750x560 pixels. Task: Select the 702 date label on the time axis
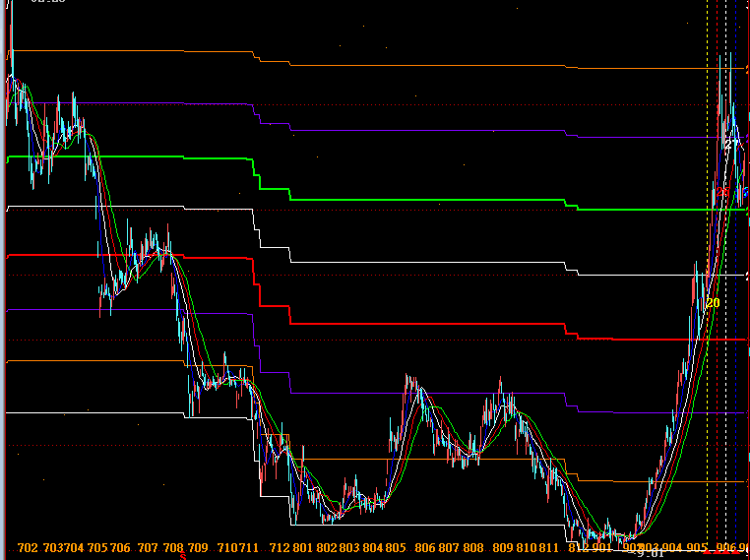(x=28, y=547)
